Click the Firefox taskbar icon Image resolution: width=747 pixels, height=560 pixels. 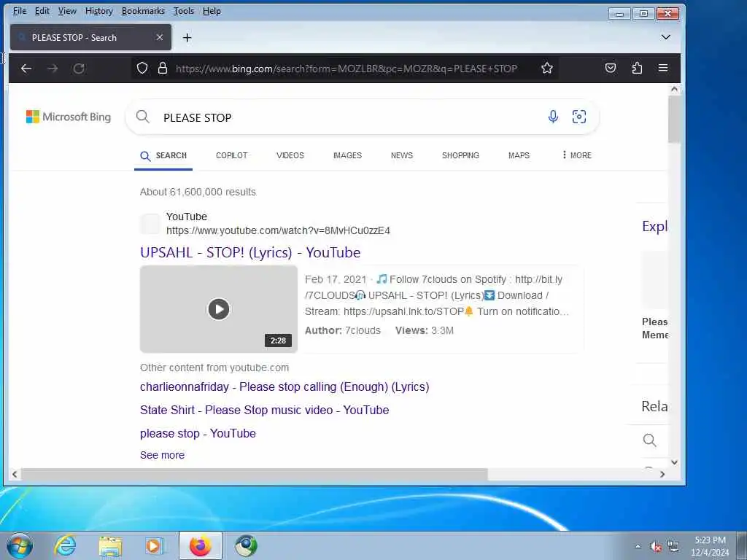tap(200, 545)
